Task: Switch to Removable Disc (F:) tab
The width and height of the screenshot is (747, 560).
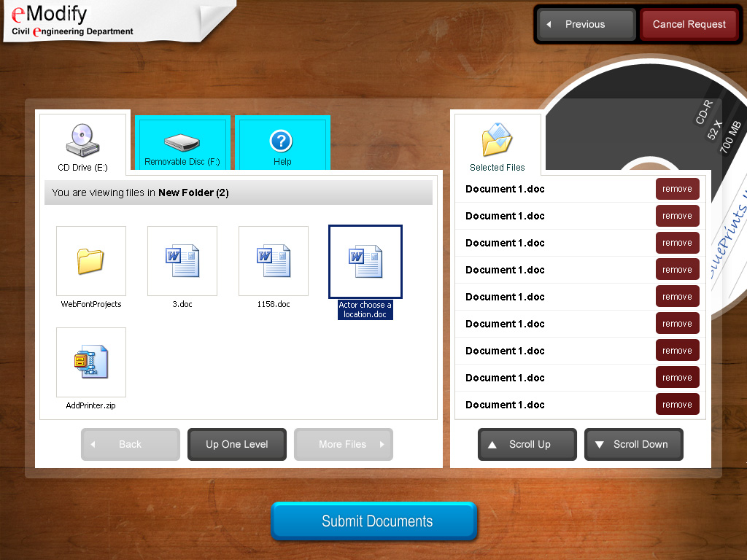Action: coord(182,142)
